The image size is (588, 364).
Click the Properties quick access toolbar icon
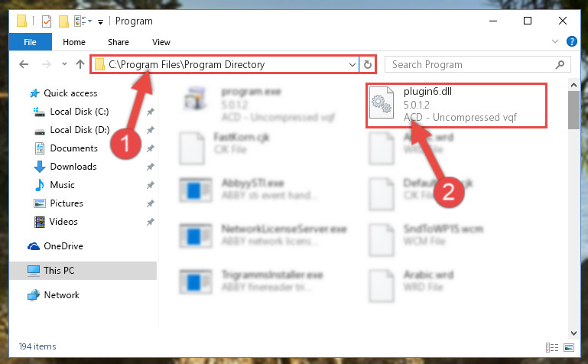click(47, 21)
